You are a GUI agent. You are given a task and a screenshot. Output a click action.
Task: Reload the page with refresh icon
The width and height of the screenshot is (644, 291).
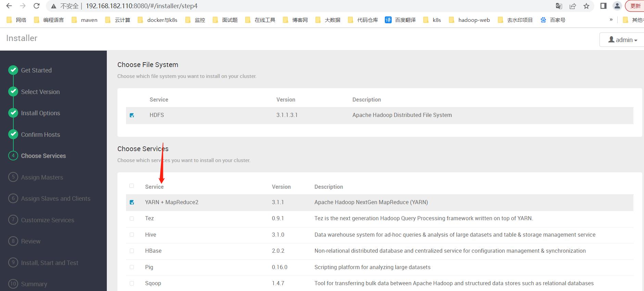(37, 6)
